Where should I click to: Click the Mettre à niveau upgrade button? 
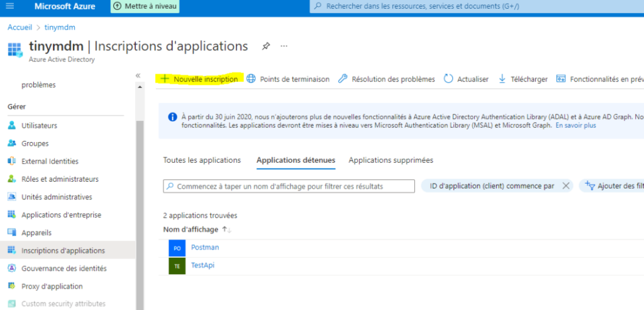(x=145, y=6)
